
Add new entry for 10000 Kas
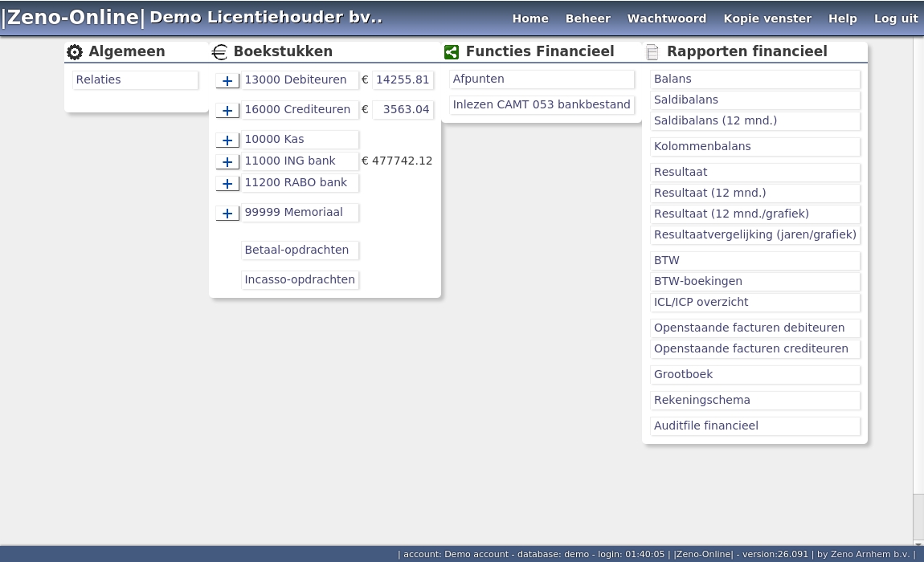pos(227,140)
